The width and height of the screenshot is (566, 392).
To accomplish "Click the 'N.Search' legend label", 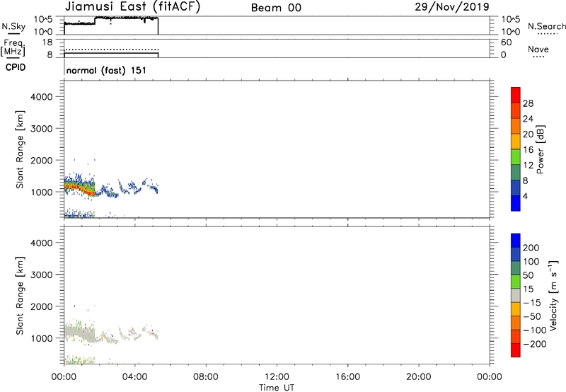I will coord(546,26).
